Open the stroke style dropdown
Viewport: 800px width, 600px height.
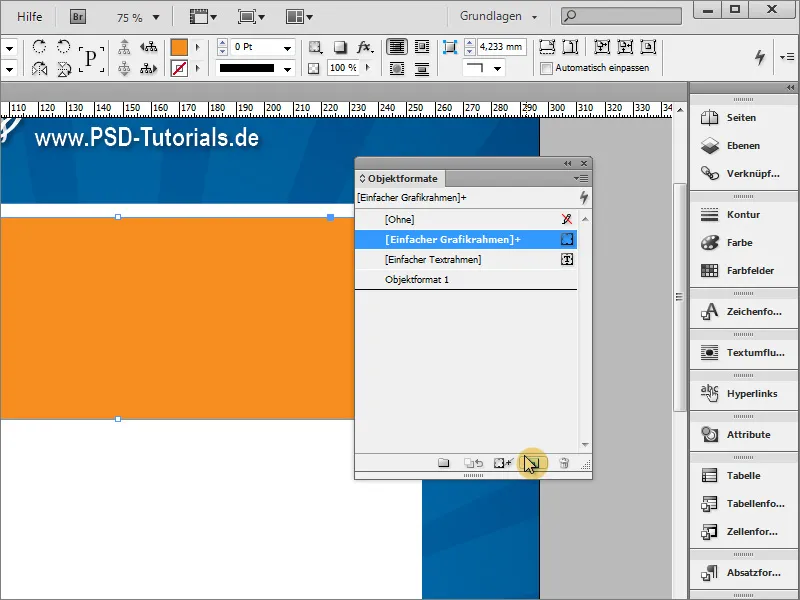tap(288, 68)
